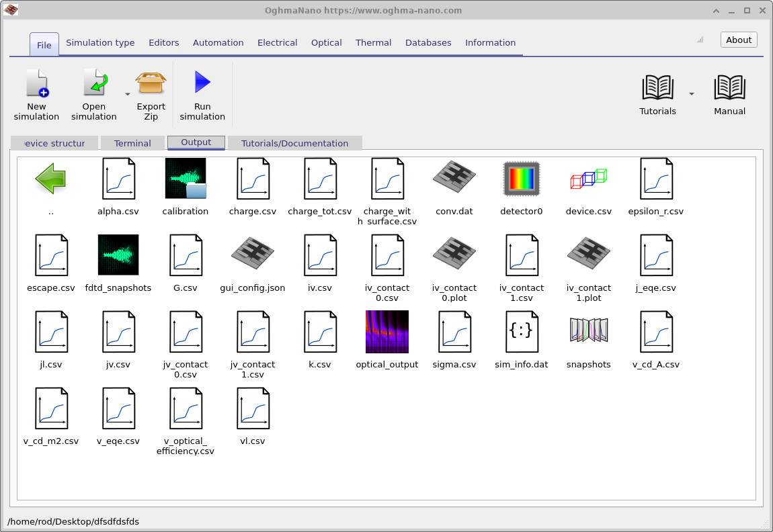Open the Automation ribbon tab
Screen dimensions: 773x532
[x=218, y=43]
